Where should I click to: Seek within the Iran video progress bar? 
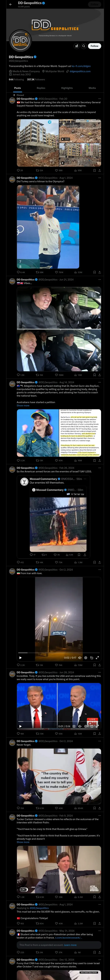tap(59, 653)
